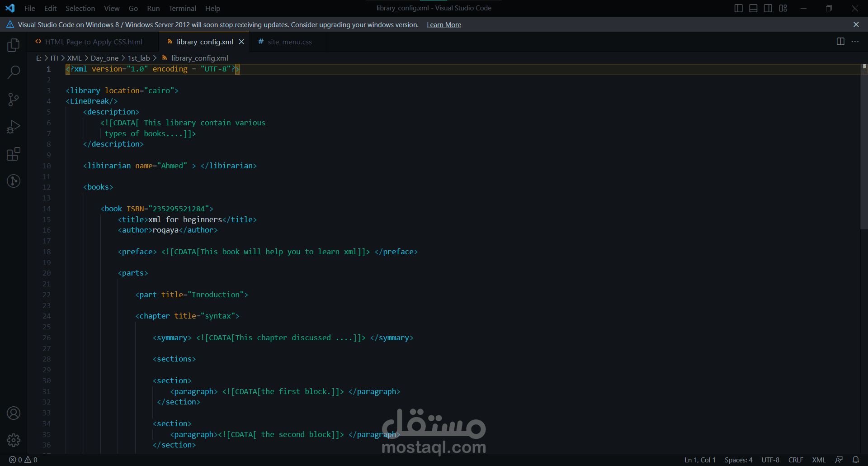The image size is (868, 466).
Task: Toggle the secondary side bar
Action: 768,8
